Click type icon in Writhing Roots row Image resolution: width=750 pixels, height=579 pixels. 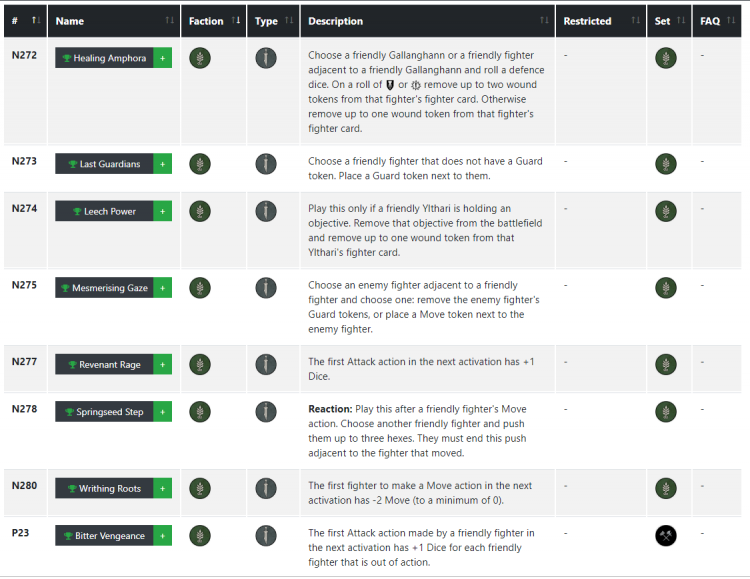tap(265, 489)
